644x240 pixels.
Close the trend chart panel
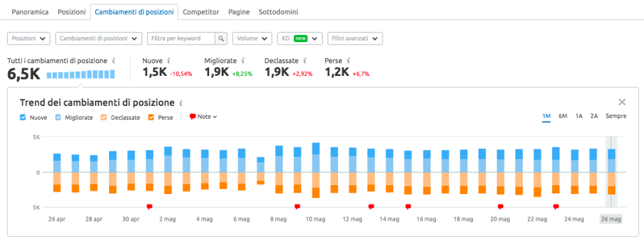622,102
